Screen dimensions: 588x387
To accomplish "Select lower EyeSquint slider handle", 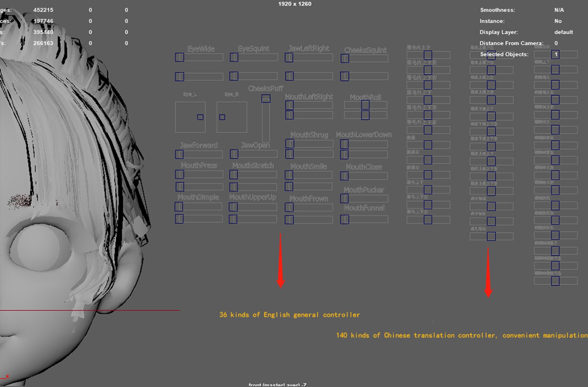I will click(x=234, y=76).
